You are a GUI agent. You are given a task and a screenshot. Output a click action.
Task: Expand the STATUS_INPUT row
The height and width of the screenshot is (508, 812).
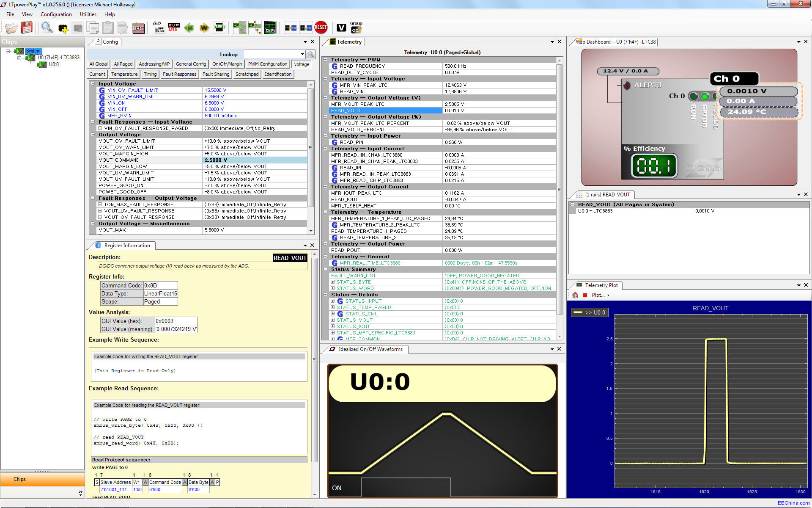coord(333,301)
